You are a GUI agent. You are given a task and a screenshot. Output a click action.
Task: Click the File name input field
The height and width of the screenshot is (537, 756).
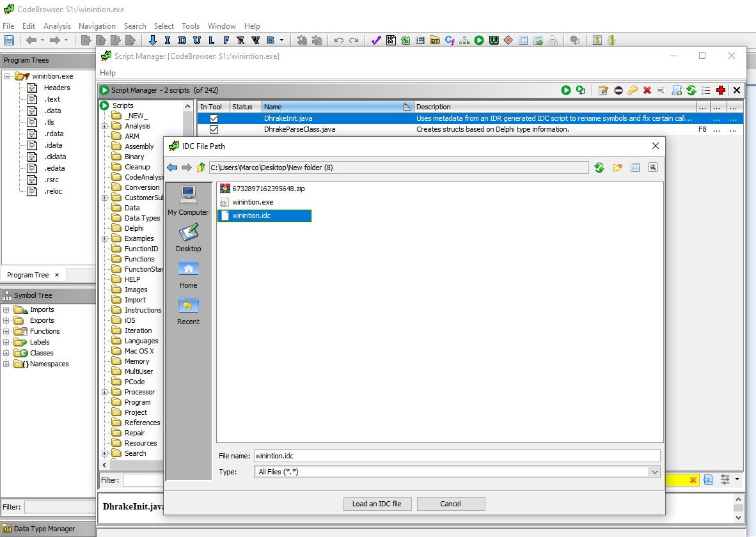456,456
